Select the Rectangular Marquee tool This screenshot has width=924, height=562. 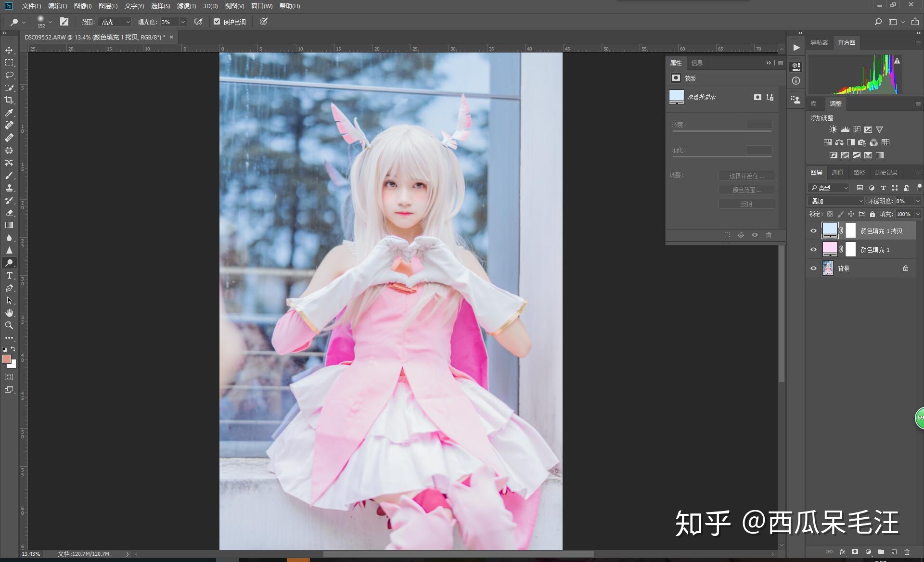9,63
